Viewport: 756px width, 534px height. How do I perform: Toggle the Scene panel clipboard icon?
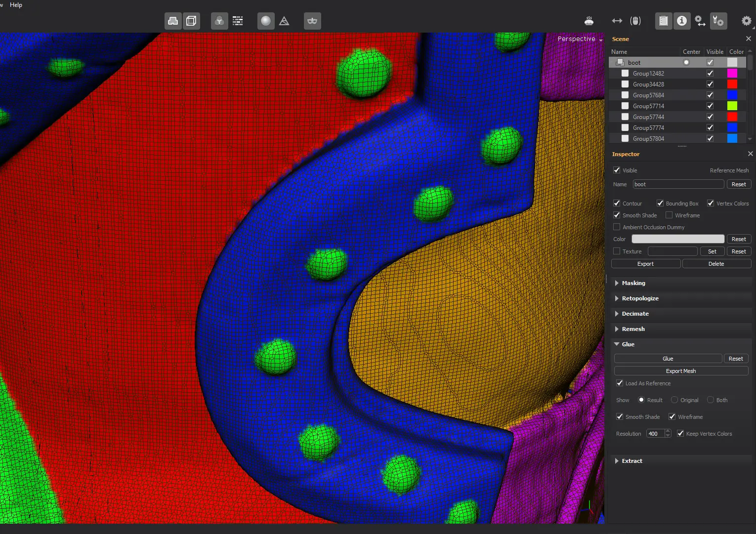click(x=664, y=21)
